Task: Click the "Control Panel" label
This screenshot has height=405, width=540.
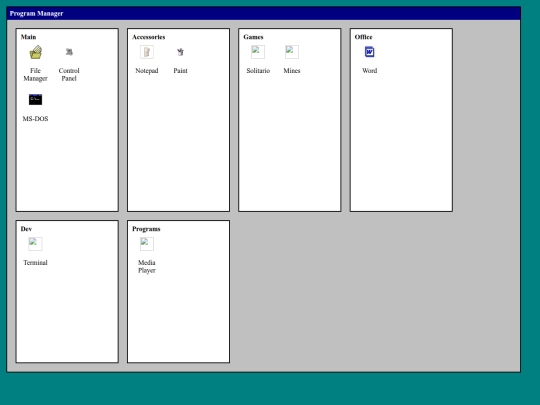Action: [x=69, y=75]
